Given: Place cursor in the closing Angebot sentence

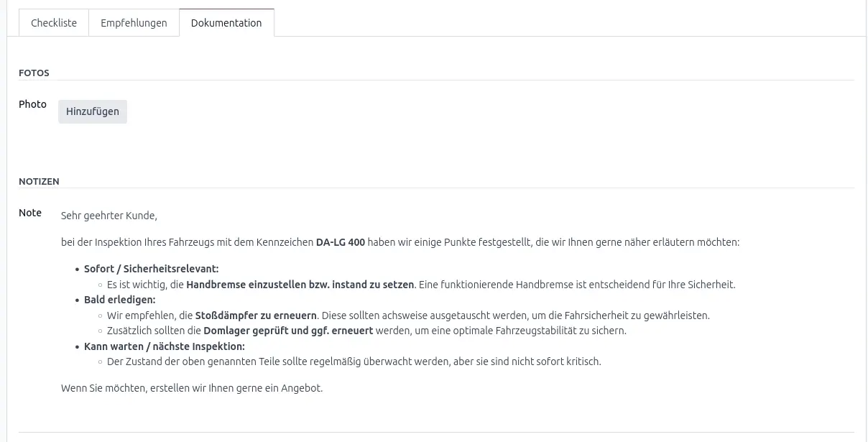Looking at the screenshot, I should pos(192,388).
